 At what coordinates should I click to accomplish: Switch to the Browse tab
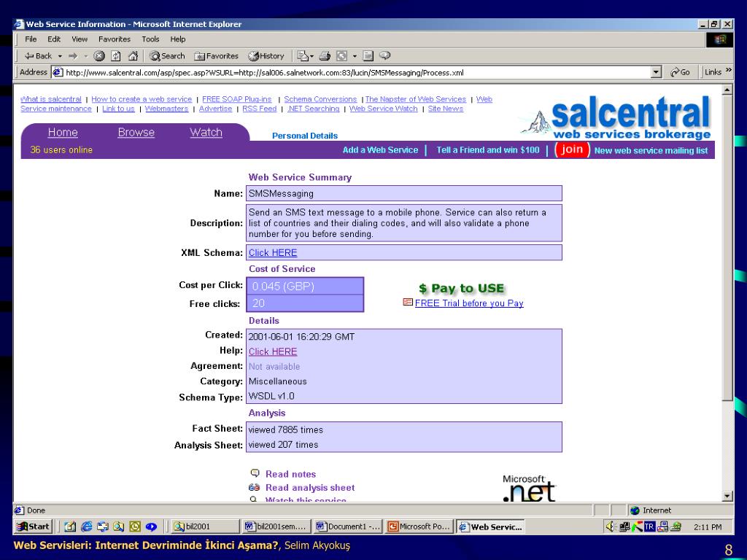coord(136,133)
